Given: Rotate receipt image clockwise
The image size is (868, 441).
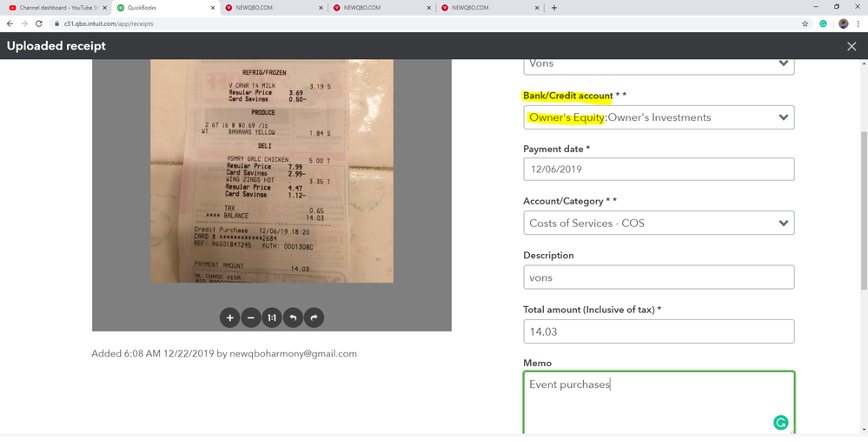Looking at the screenshot, I should [314, 318].
